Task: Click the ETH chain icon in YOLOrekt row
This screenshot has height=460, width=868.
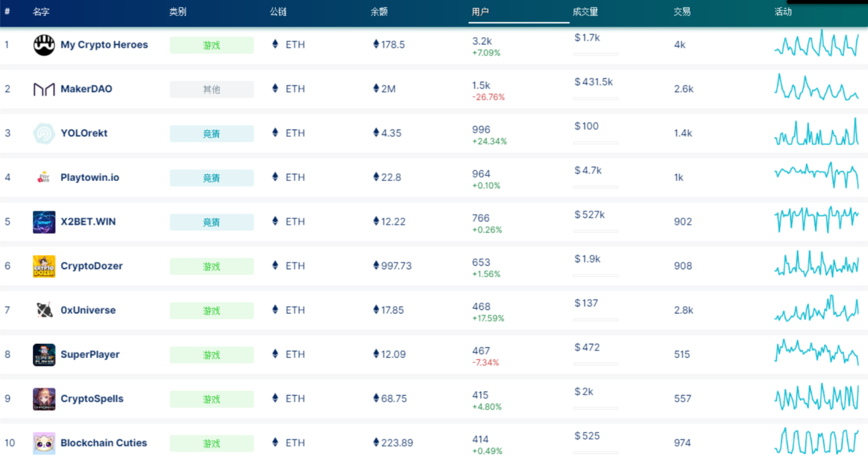Action: pyautogui.click(x=276, y=133)
